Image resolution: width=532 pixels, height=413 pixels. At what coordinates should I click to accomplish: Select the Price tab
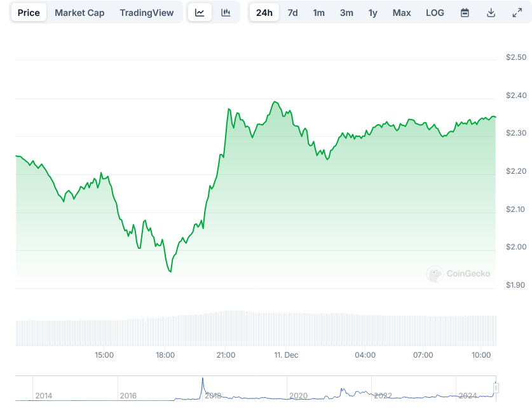pyautogui.click(x=29, y=13)
